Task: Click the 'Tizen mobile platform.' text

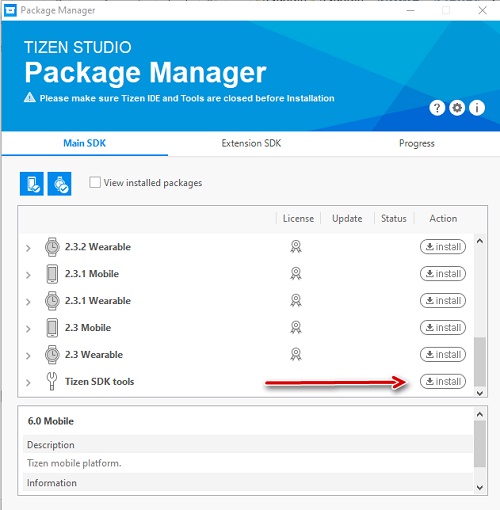Action: (74, 463)
